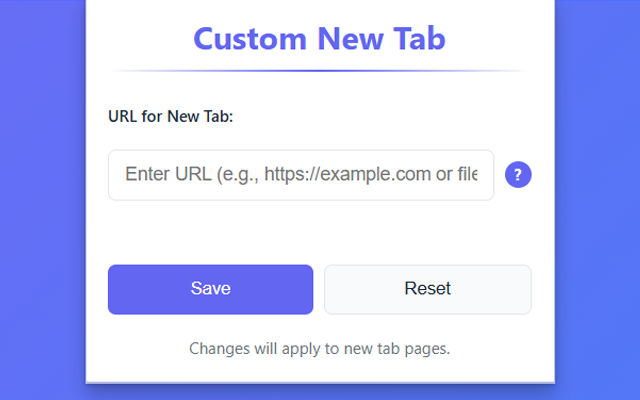This screenshot has height=400, width=640.
Task: Click the divider line under the title
Action: [319, 71]
